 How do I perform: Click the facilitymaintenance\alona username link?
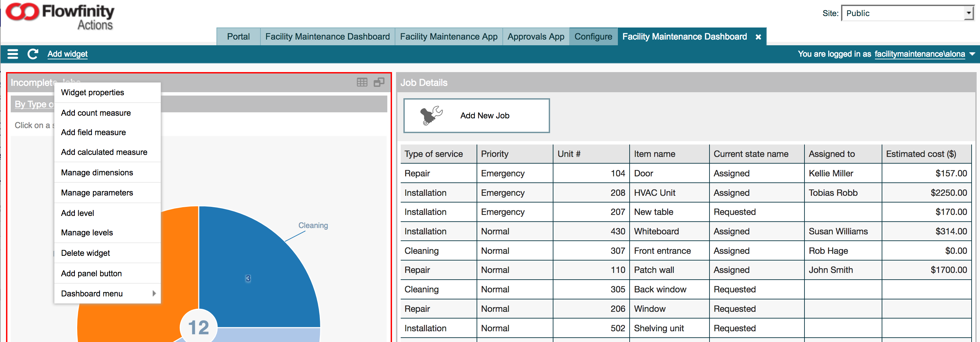[x=920, y=54]
